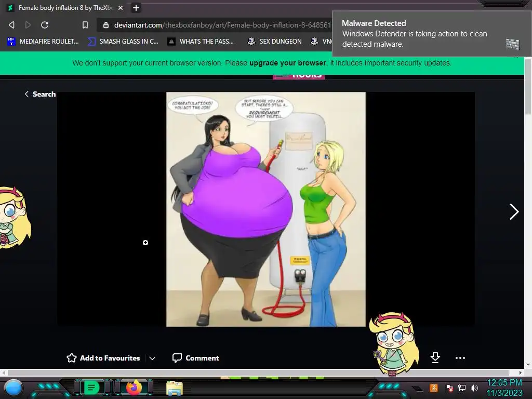Screen dimensions: 532x399
Task: Open the three-dot more options menu
Action: 460,358
